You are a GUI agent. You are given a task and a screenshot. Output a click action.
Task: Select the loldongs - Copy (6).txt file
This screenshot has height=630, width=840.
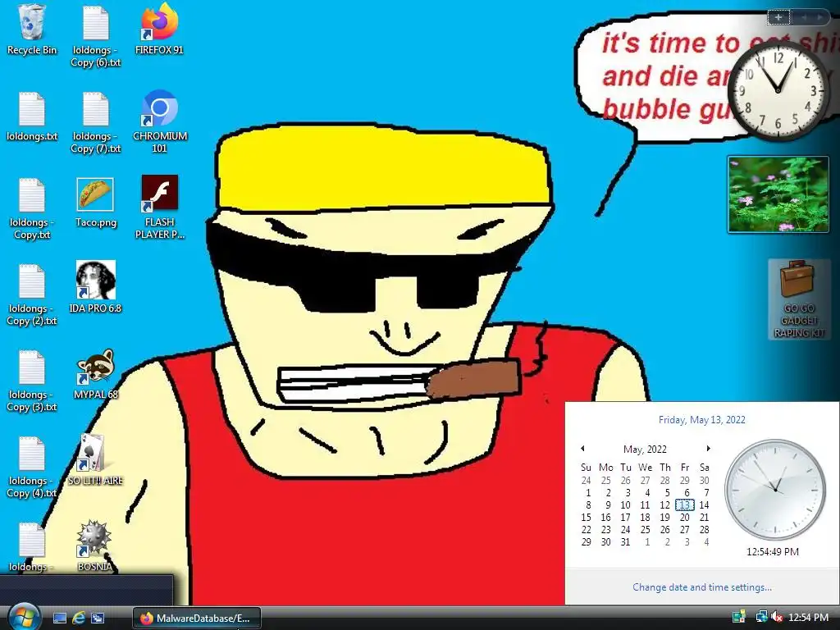[95, 36]
